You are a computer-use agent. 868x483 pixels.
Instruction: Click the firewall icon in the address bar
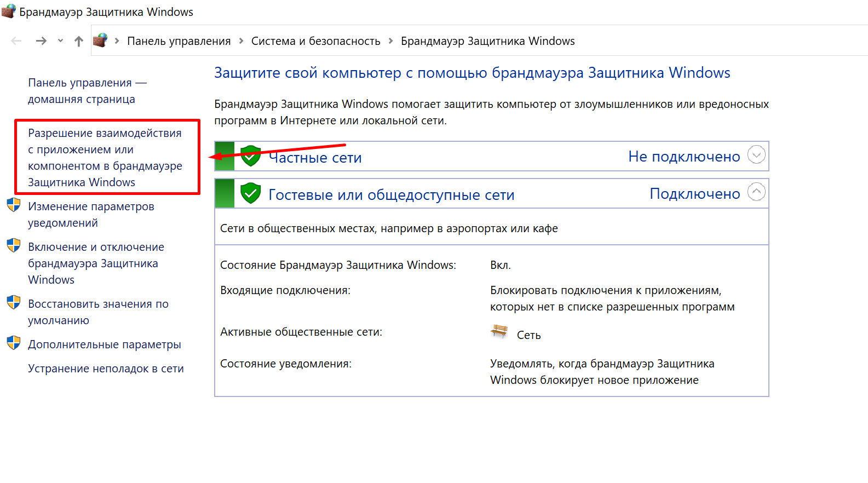click(100, 41)
